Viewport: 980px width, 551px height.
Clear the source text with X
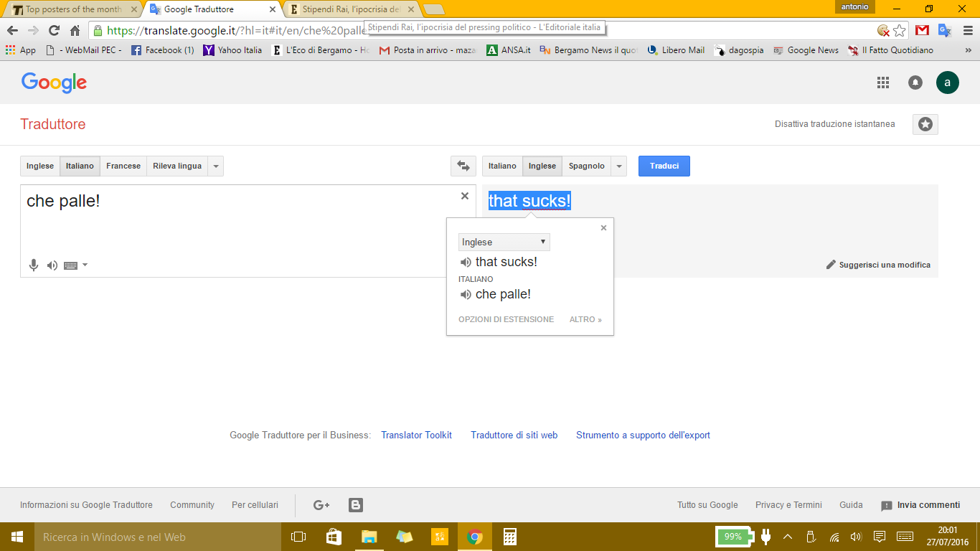click(464, 196)
